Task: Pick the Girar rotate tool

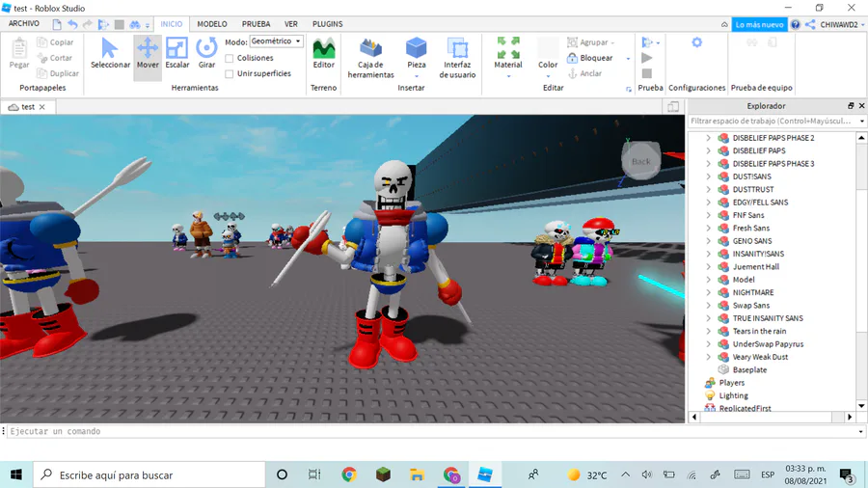Action: tap(206, 54)
